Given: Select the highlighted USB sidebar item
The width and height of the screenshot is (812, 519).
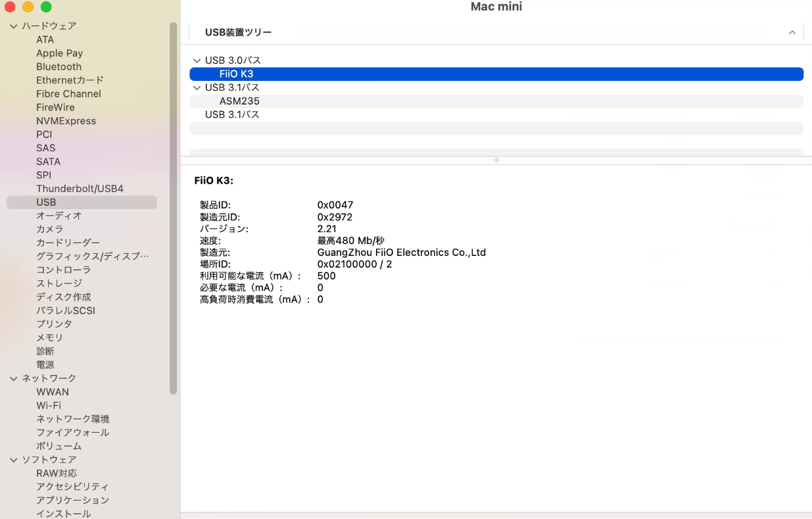Looking at the screenshot, I should [82, 202].
